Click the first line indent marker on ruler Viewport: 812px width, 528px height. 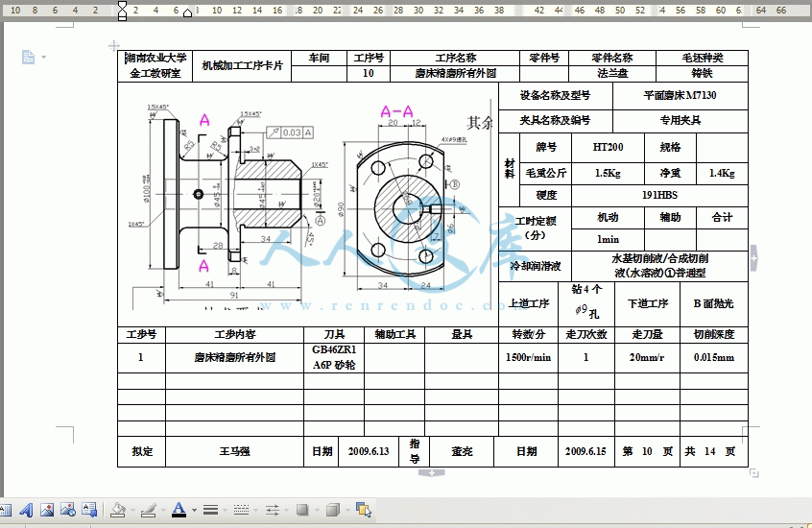[x=122, y=5]
